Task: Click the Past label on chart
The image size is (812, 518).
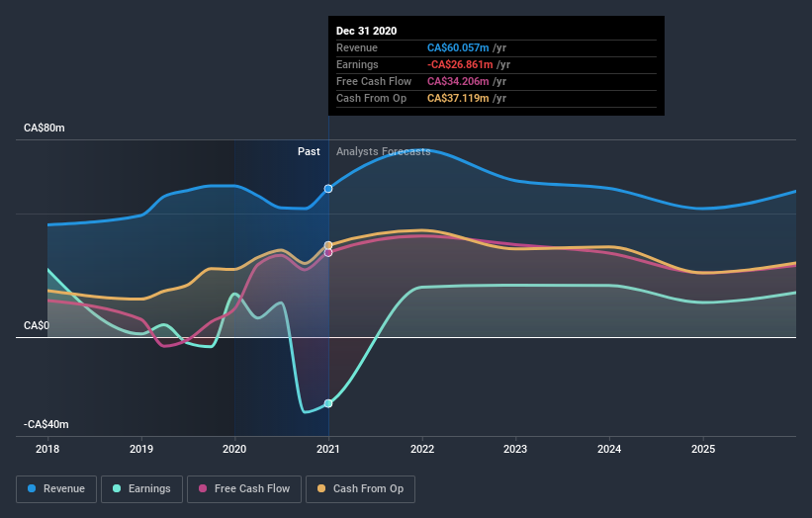Action: pos(309,151)
